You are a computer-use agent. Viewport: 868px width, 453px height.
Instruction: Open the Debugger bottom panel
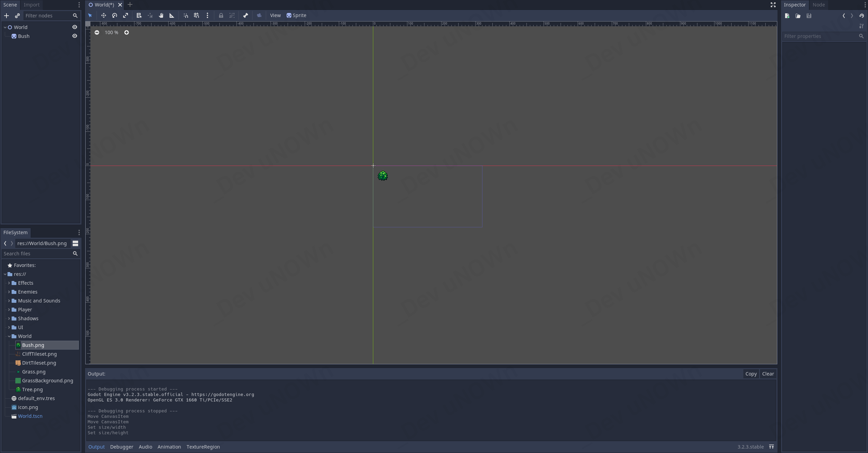point(121,447)
